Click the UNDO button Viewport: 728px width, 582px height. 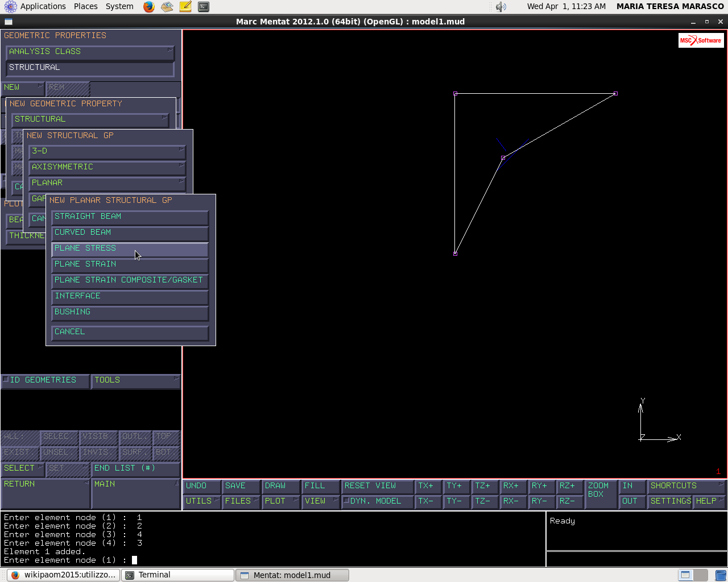(202, 486)
